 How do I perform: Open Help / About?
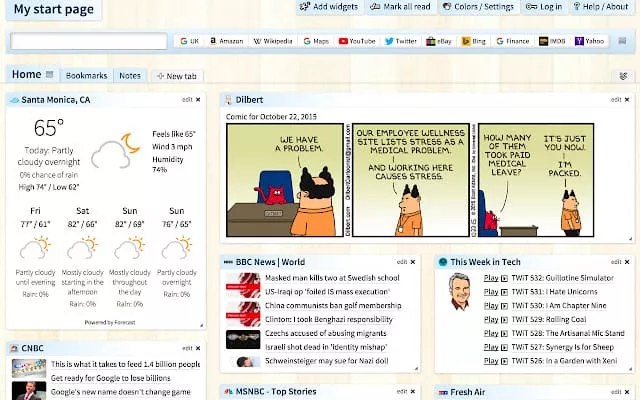pyautogui.click(x=601, y=7)
